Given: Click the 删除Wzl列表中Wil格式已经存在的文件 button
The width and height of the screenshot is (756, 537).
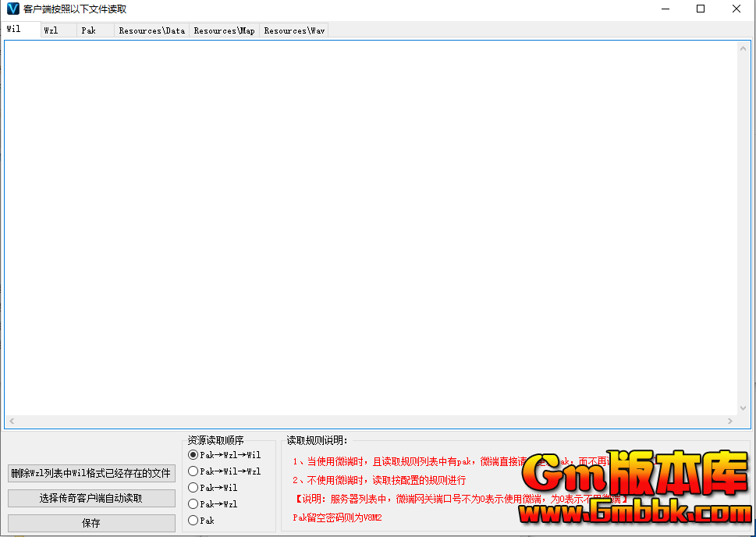Looking at the screenshot, I should click(91, 473).
